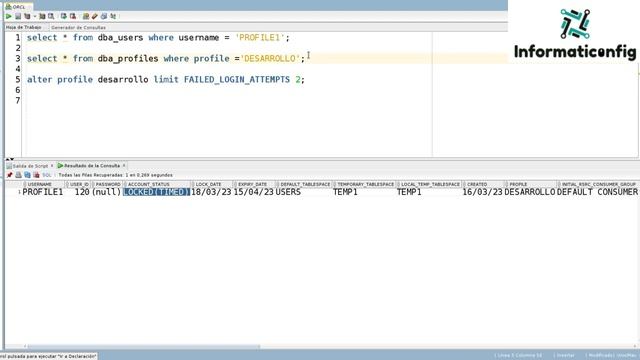Sort by the LOCK_DATE column header
The width and height of the screenshot is (640, 360).
point(212,184)
